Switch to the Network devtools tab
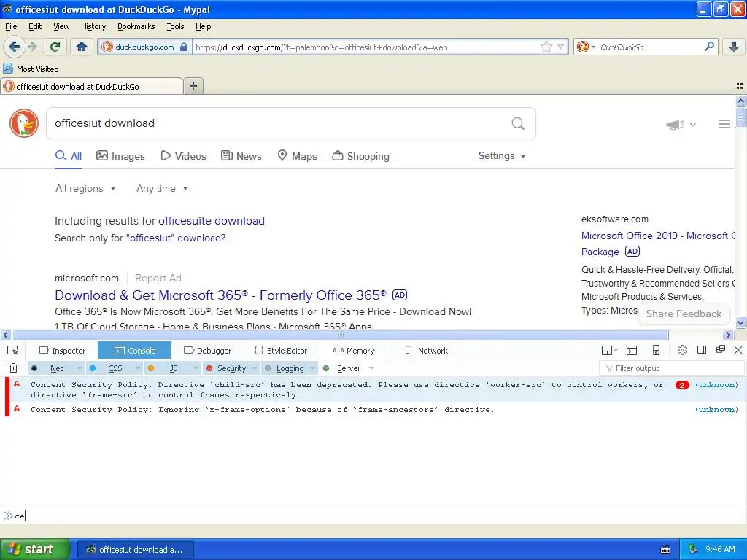The height and width of the screenshot is (560, 747). tap(426, 351)
